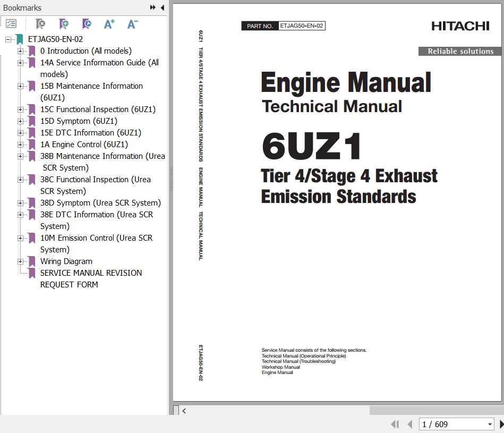Click the double-arrow expand panel icon
Viewport: 504px width, 433px height.
pyautogui.click(x=152, y=7)
